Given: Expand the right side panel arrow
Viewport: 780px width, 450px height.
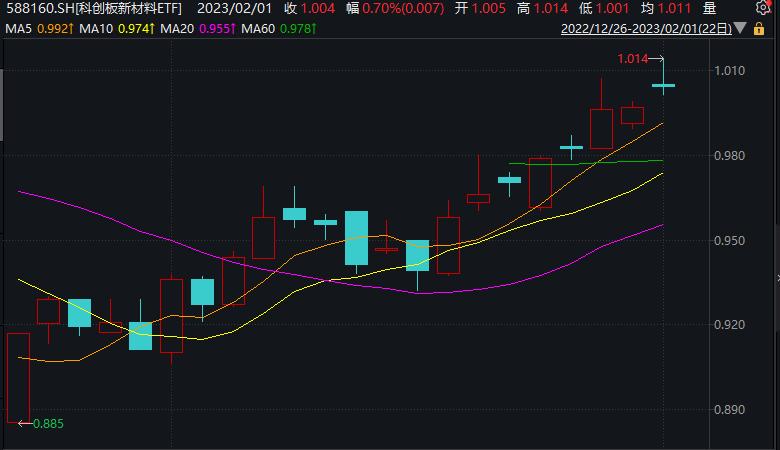Looking at the screenshot, I should [778, 278].
